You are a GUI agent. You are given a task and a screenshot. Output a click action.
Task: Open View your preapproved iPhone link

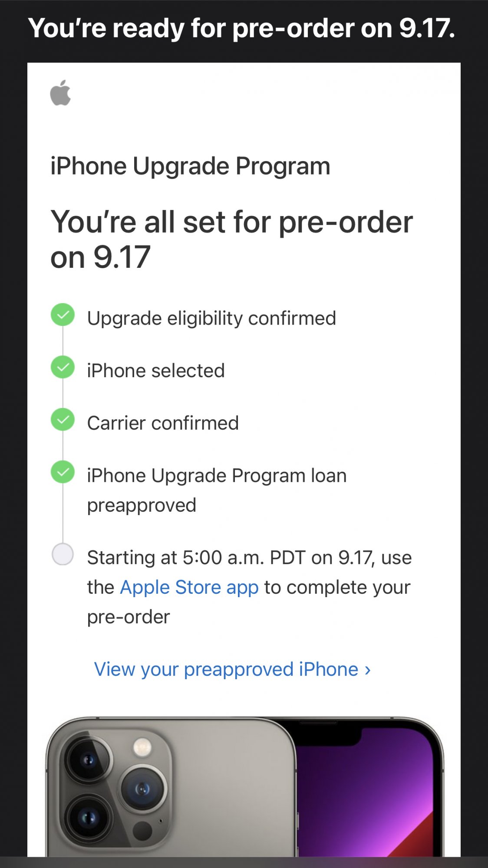(226, 669)
